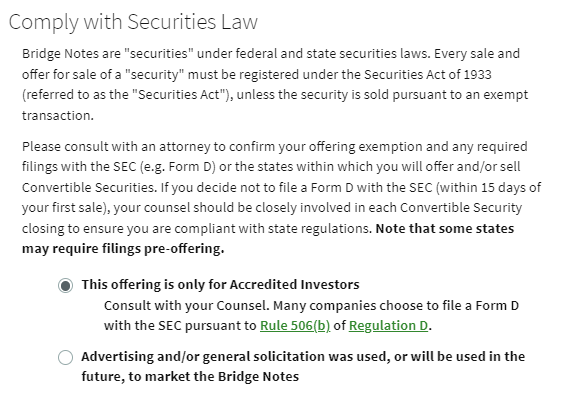Click the 'Comply with Securities Law' heading
Image resolution: width=564 pixels, height=409 pixels.
pyautogui.click(x=133, y=22)
